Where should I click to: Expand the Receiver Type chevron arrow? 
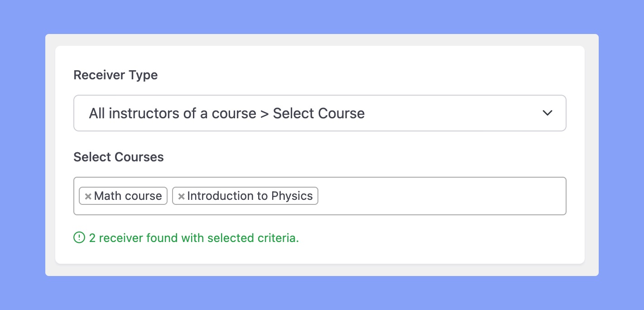tap(548, 113)
